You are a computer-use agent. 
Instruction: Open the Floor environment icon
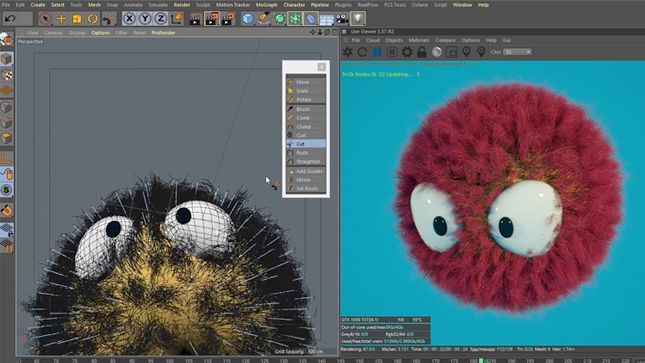(327, 19)
